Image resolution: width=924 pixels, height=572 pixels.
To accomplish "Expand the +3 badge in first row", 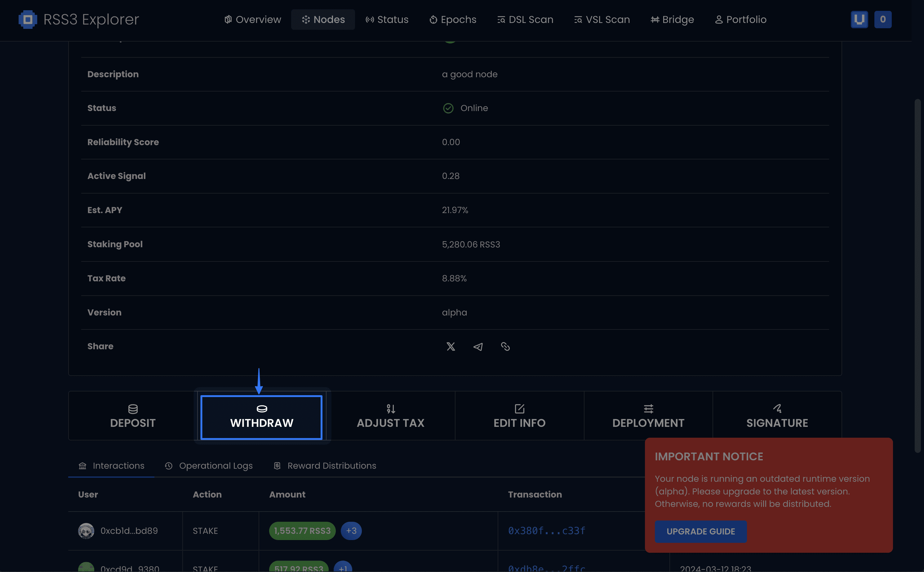I will point(351,531).
